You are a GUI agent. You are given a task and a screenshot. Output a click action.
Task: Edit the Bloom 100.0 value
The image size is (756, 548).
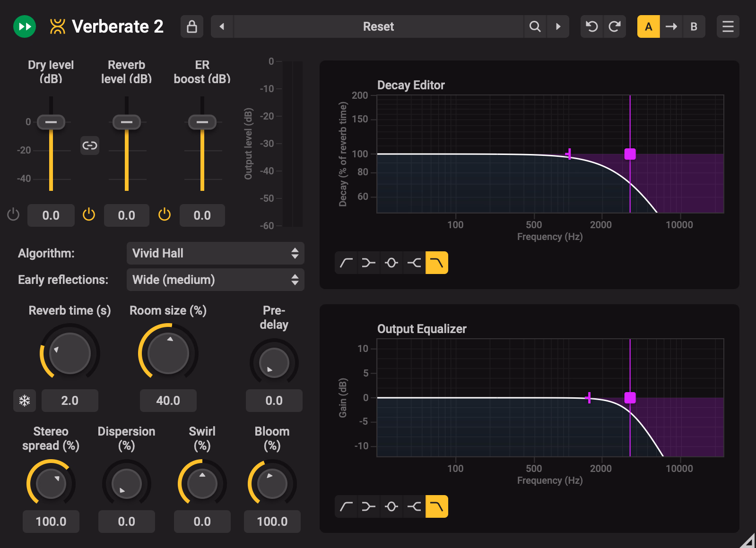pyautogui.click(x=272, y=522)
